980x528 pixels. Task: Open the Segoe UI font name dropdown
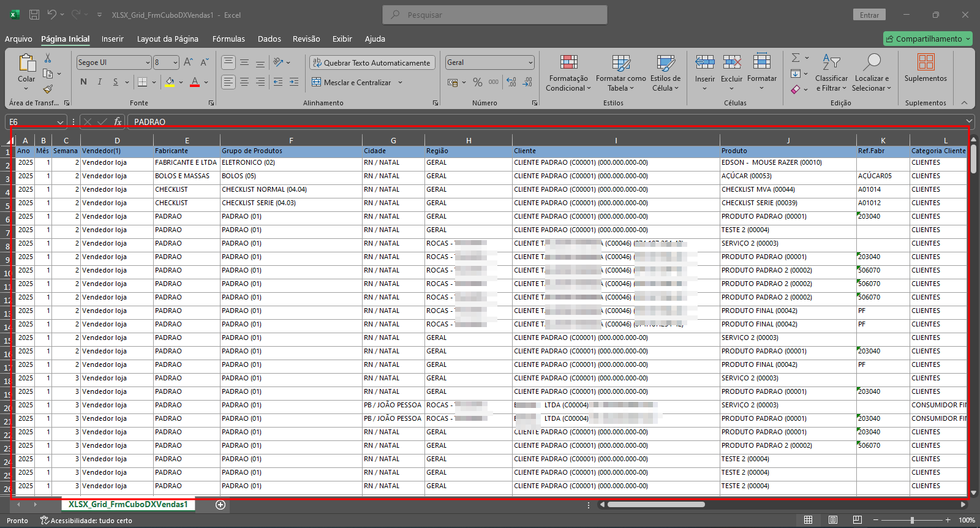click(148, 62)
